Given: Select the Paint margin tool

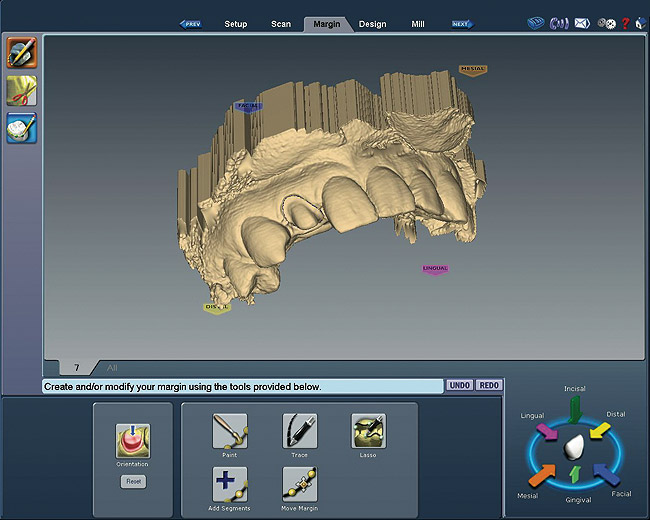Looking at the screenshot, I should click(x=229, y=432).
